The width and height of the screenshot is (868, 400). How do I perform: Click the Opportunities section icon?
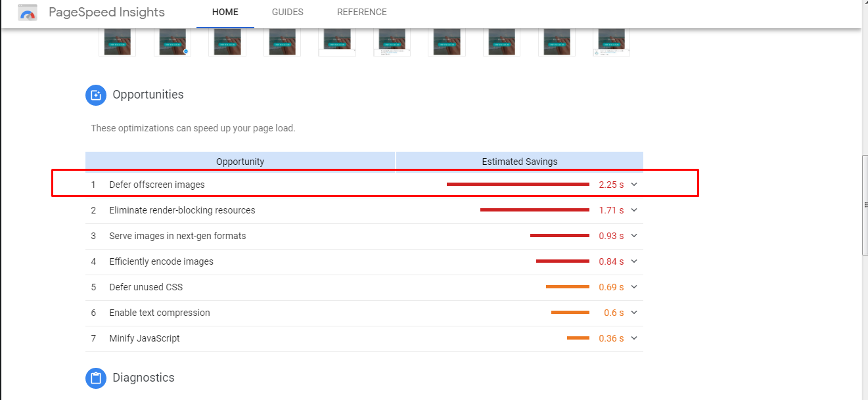point(96,95)
